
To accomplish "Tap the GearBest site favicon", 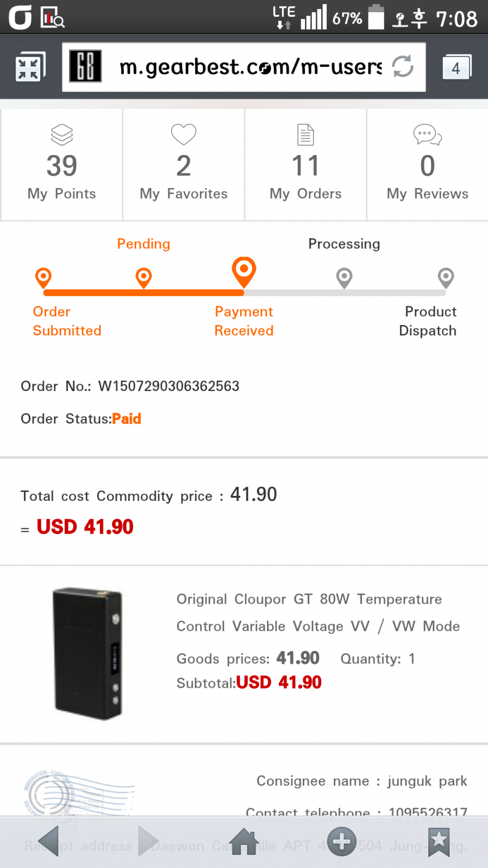I will coord(85,67).
